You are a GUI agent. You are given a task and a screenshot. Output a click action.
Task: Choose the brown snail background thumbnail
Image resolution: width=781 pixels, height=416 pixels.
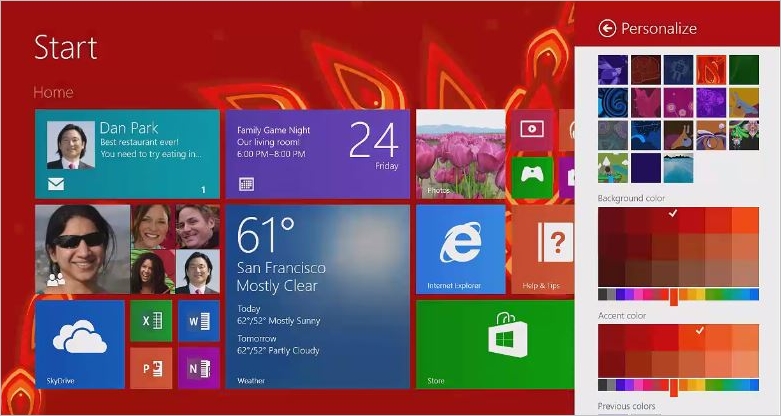(x=678, y=135)
